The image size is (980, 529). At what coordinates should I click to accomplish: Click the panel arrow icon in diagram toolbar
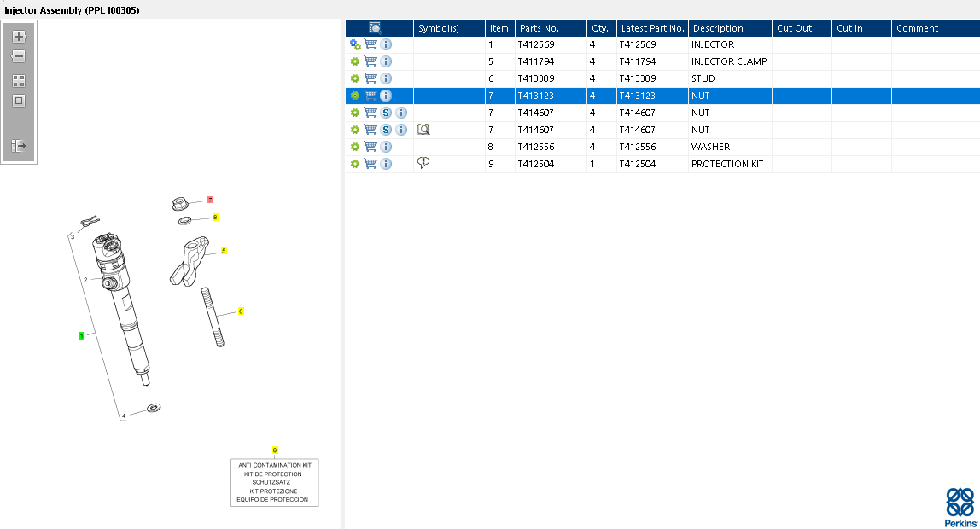click(19, 146)
